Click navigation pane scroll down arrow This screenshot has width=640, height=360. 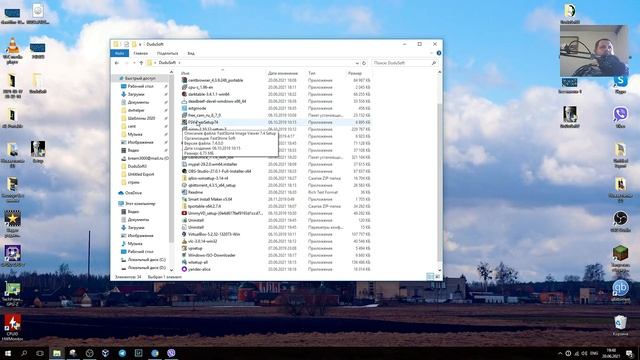(x=171, y=270)
